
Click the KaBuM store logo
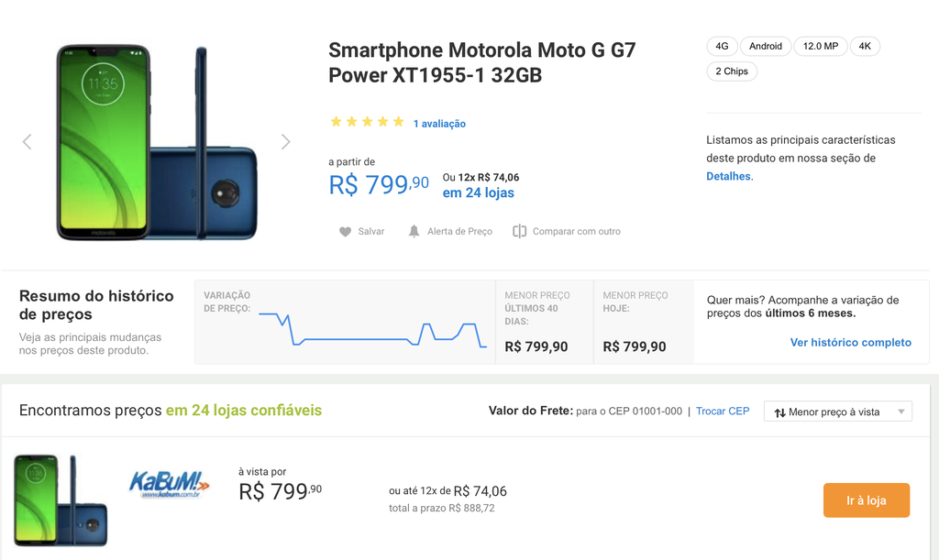[x=170, y=484]
